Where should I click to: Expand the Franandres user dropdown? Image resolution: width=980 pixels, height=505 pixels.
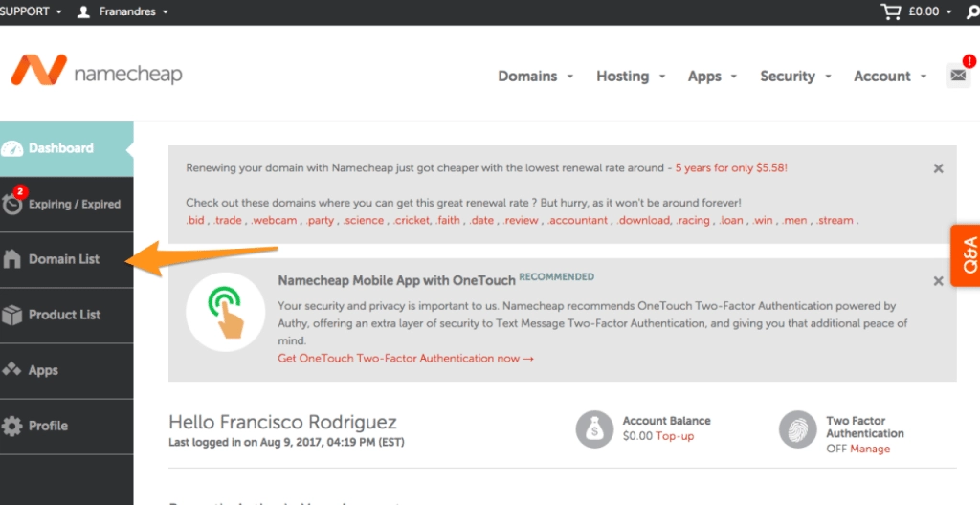click(x=134, y=11)
